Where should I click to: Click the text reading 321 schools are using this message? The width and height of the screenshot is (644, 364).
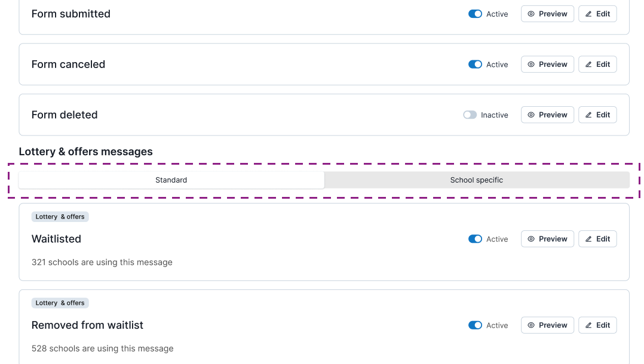(x=102, y=262)
